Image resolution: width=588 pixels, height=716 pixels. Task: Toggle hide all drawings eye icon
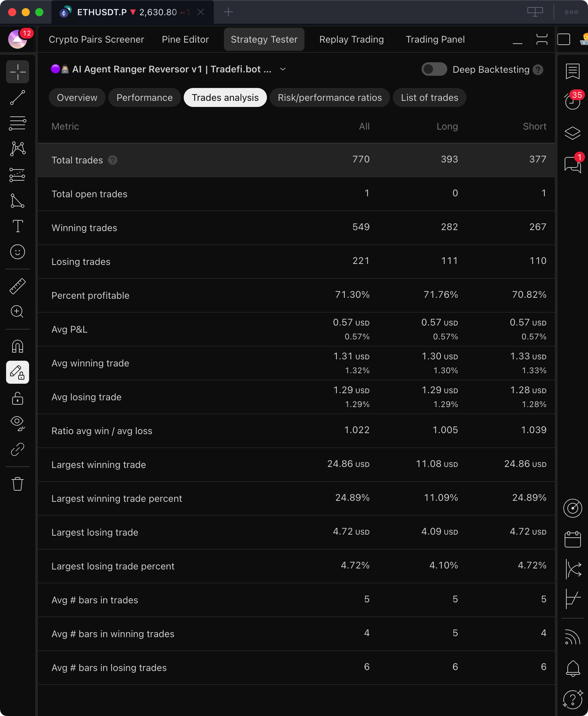[x=17, y=423]
